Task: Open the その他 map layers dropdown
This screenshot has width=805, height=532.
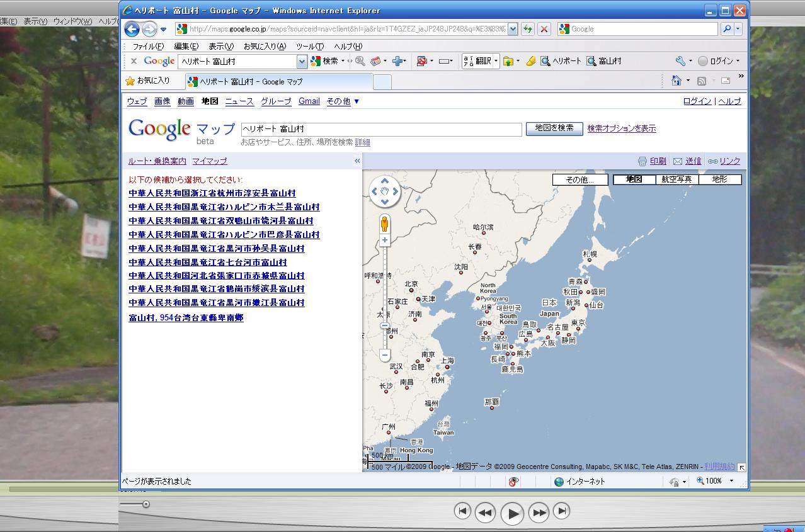Action: pos(580,179)
